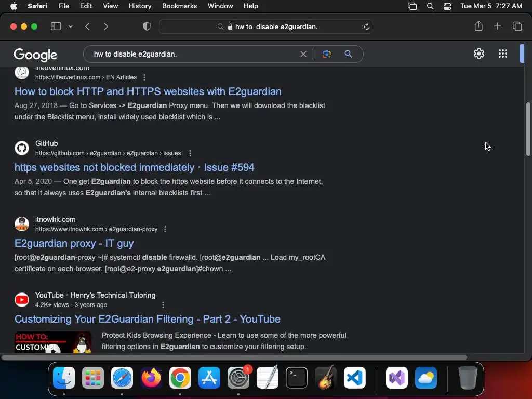This screenshot has width=532, height=399.
Task: Open Control Center in menu bar
Action: pyautogui.click(x=447, y=6)
